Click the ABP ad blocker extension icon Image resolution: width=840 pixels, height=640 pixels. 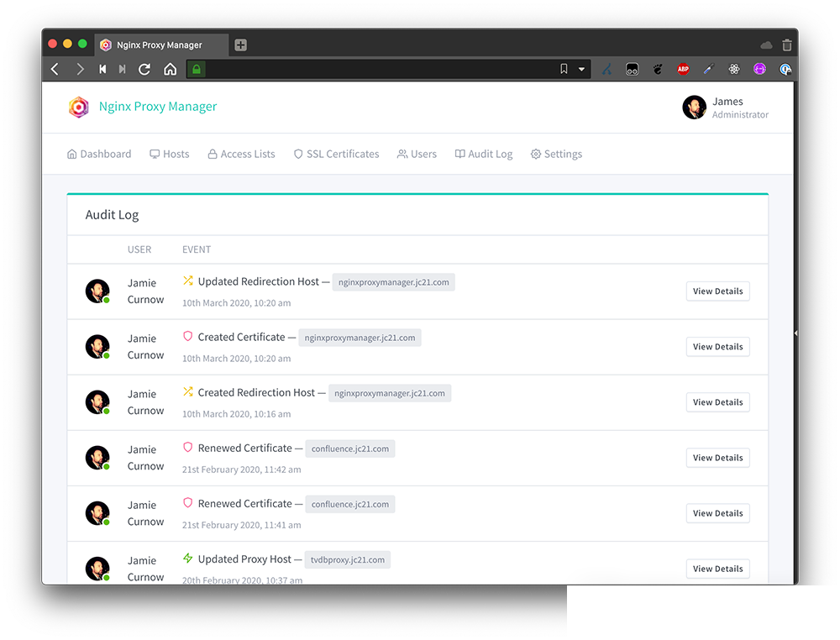point(683,69)
